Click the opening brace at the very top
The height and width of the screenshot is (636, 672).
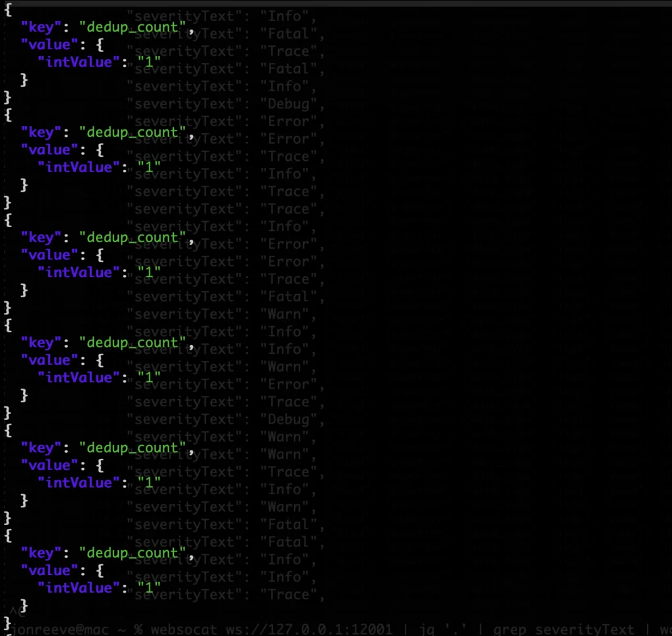(8, 9)
